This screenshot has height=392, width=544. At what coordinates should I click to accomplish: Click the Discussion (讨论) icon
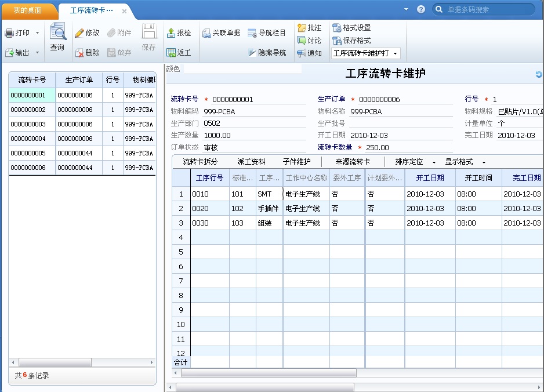[302, 41]
